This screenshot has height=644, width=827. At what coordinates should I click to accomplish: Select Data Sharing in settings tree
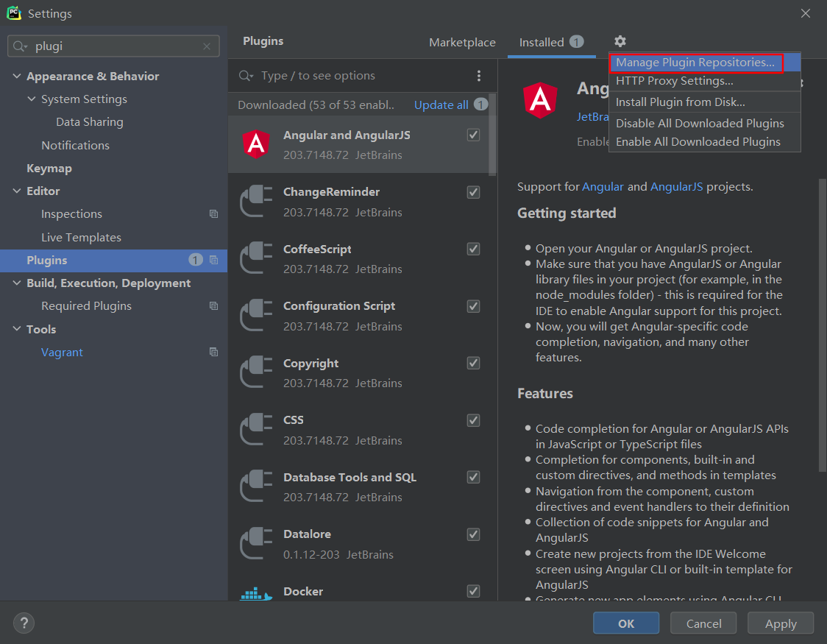[x=90, y=122]
